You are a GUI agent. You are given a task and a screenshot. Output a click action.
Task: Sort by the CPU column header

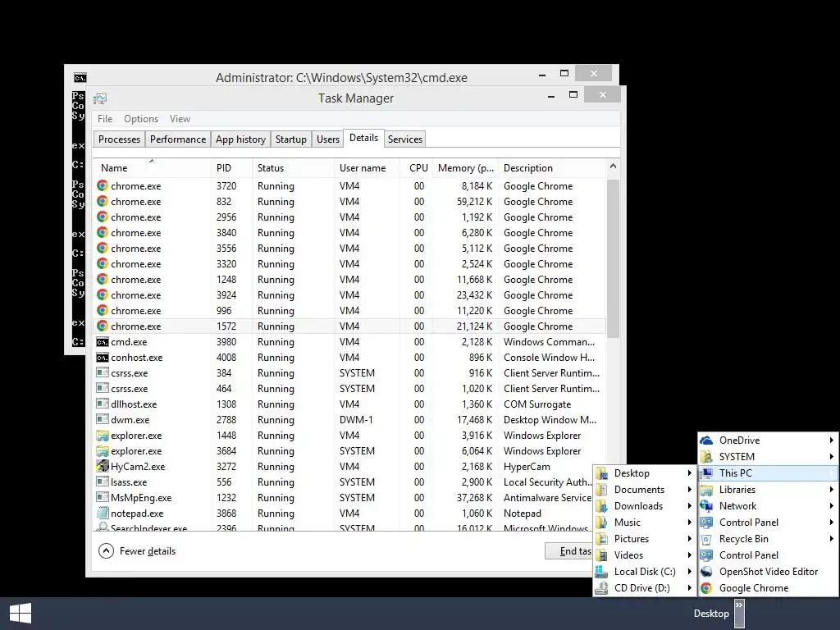click(x=416, y=167)
